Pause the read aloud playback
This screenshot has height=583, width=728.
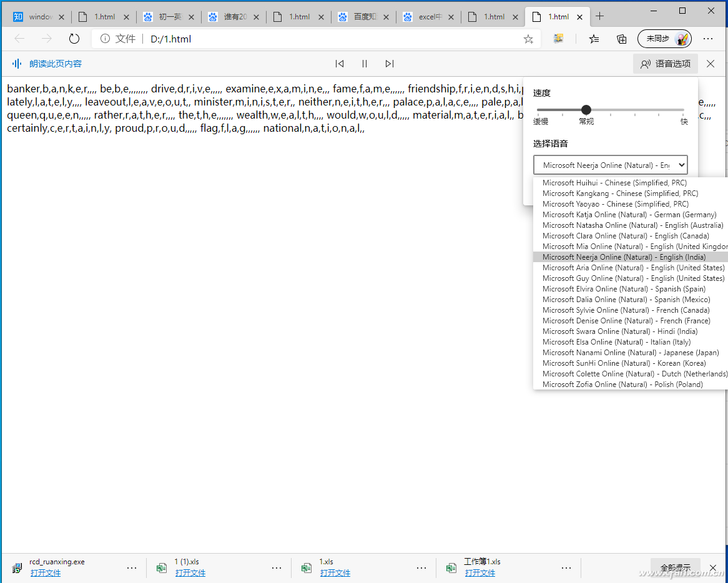(365, 64)
